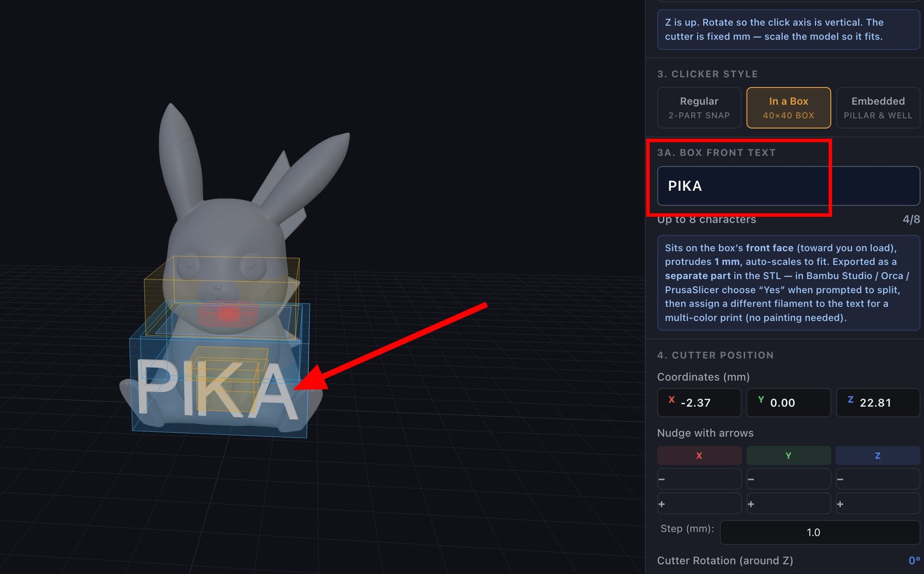924x574 pixels.
Task: Select the red clicker cutter in viewport
Action: (x=228, y=314)
